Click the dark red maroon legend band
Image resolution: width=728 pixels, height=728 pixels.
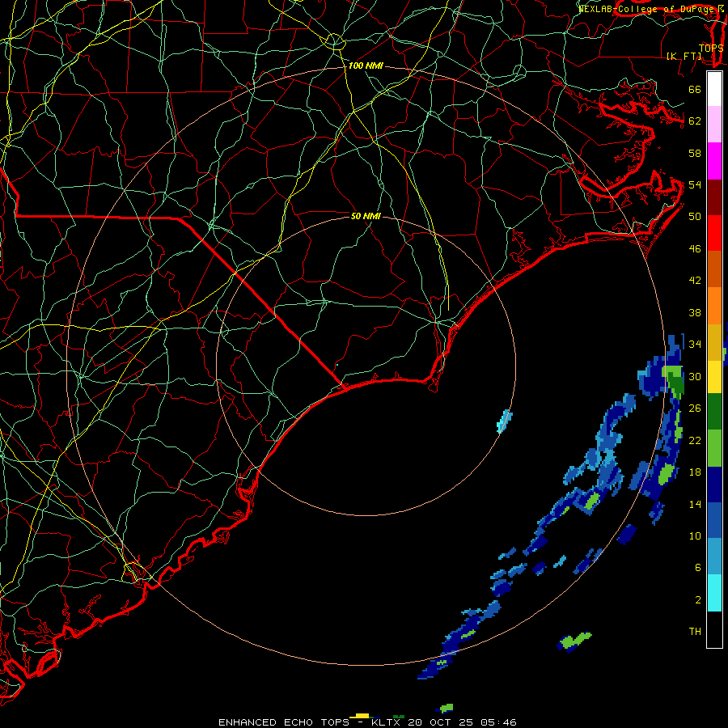pyautogui.click(x=714, y=197)
